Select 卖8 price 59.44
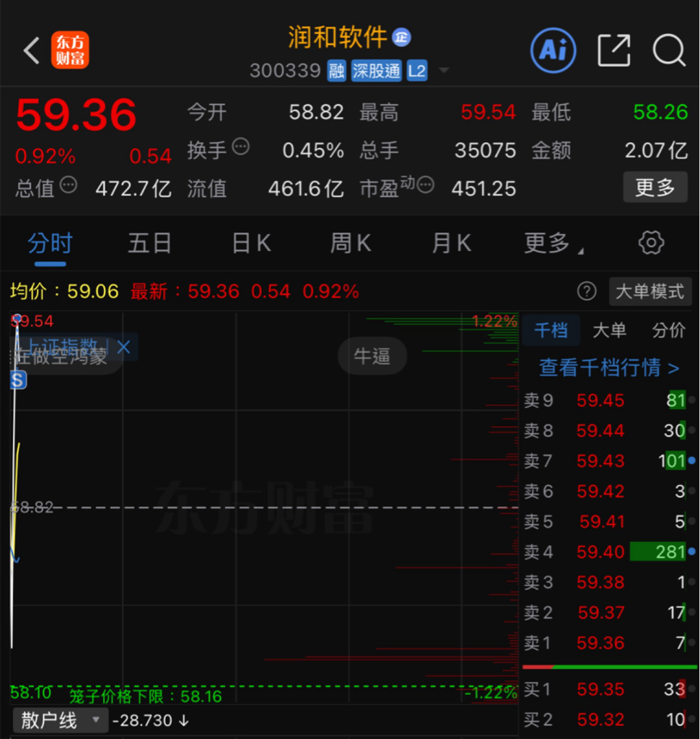The image size is (700, 739). tap(600, 431)
